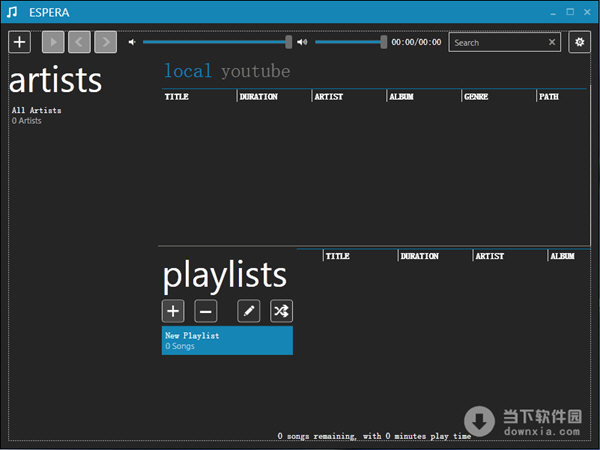
Task: Start playback with the play button
Action: (x=53, y=42)
